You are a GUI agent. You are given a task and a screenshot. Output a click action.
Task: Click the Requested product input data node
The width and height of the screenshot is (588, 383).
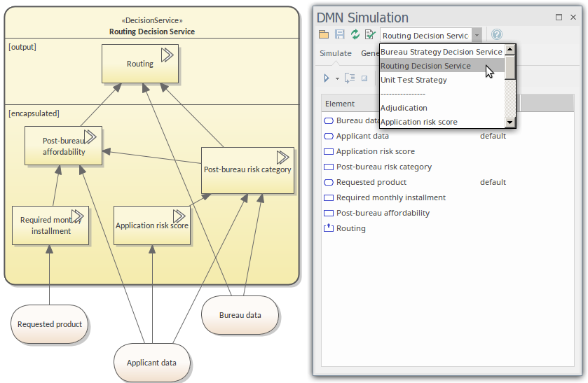point(50,324)
